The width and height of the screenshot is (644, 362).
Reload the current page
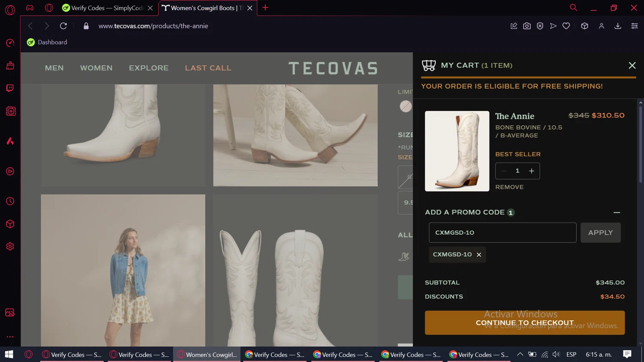pos(63,26)
